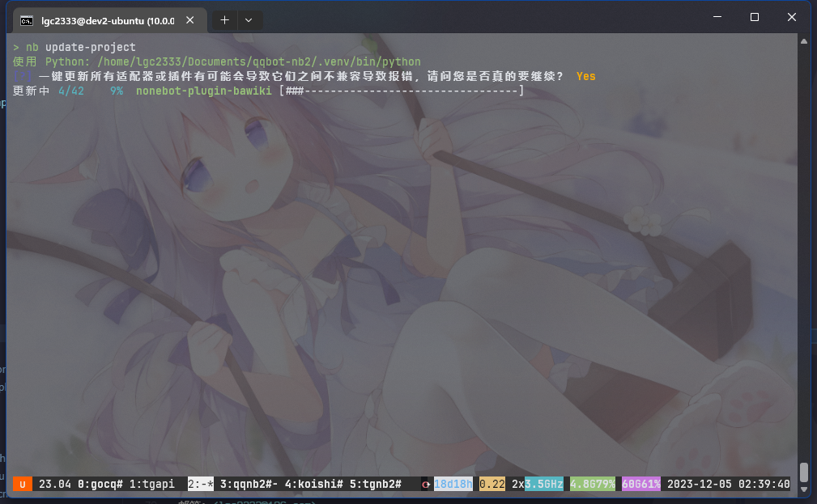Close the lgc2333@dev2-ubuntu tab

pos(190,19)
